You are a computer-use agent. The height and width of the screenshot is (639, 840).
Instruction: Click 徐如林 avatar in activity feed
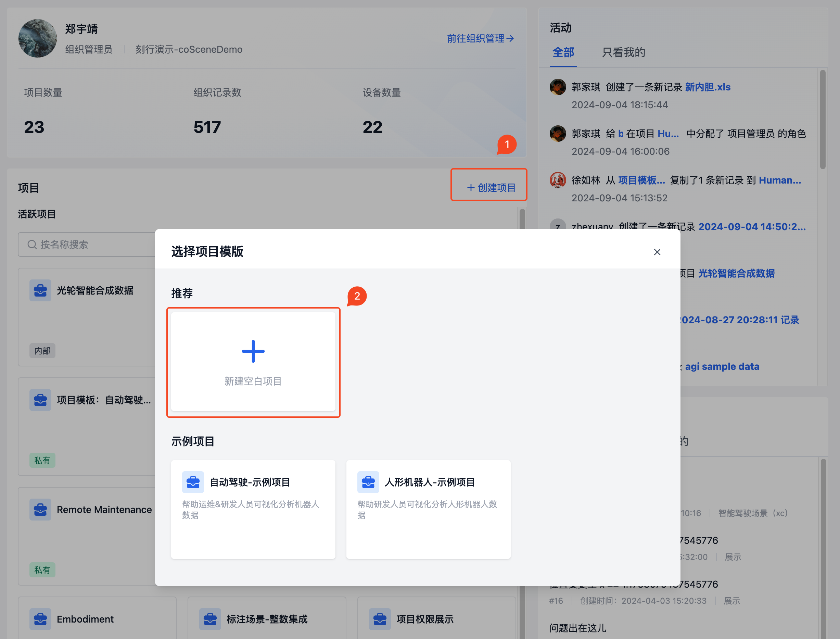coord(558,180)
